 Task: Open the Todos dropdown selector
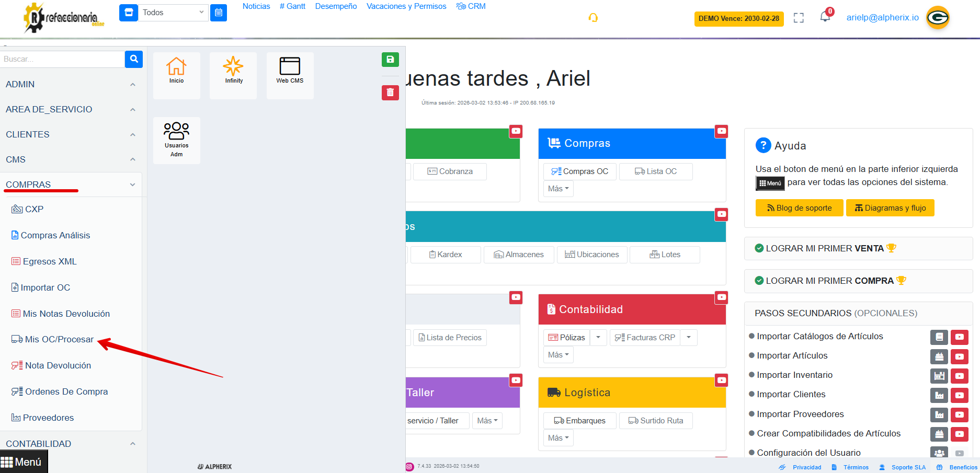[x=173, y=13]
